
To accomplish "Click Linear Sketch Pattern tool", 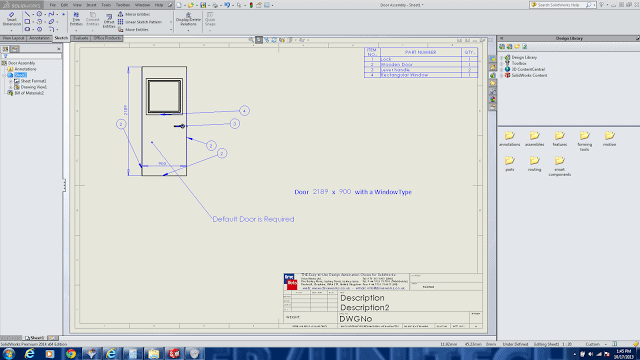I will [x=140, y=22].
